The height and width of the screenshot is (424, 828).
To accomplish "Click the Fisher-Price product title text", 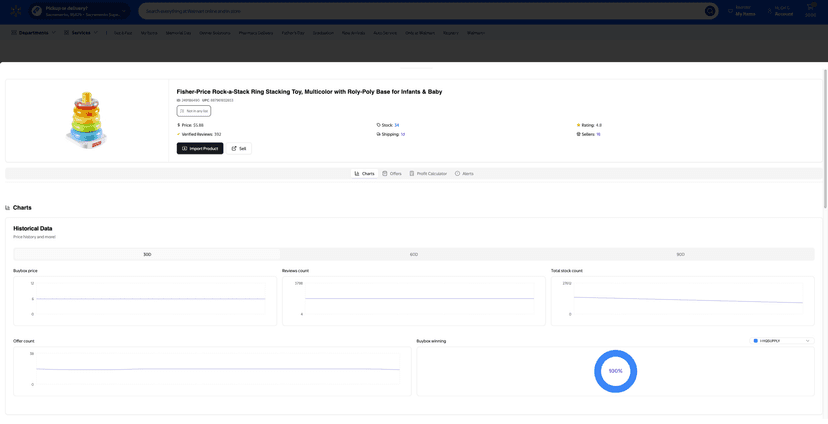I will coord(309,92).
